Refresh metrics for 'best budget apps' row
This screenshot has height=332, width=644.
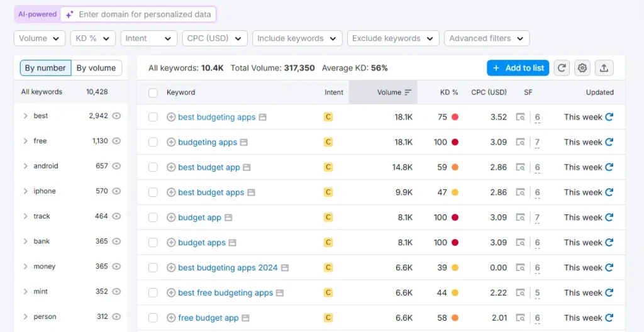pyautogui.click(x=609, y=192)
